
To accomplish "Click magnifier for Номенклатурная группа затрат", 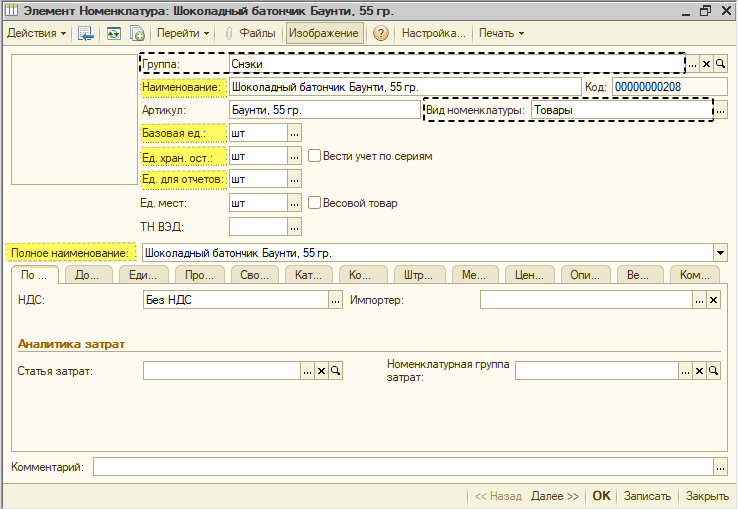I will tap(714, 371).
